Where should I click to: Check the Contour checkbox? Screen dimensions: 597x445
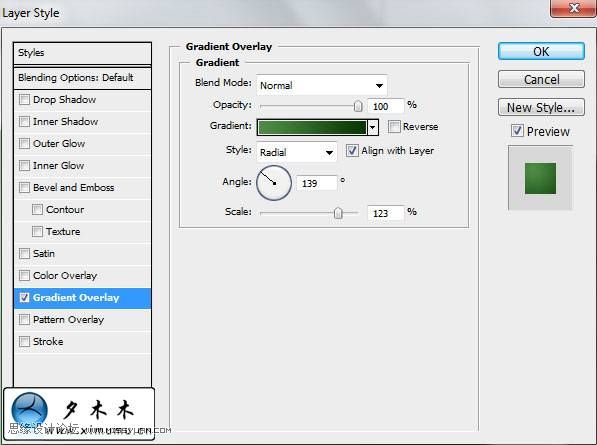pyautogui.click(x=37, y=209)
